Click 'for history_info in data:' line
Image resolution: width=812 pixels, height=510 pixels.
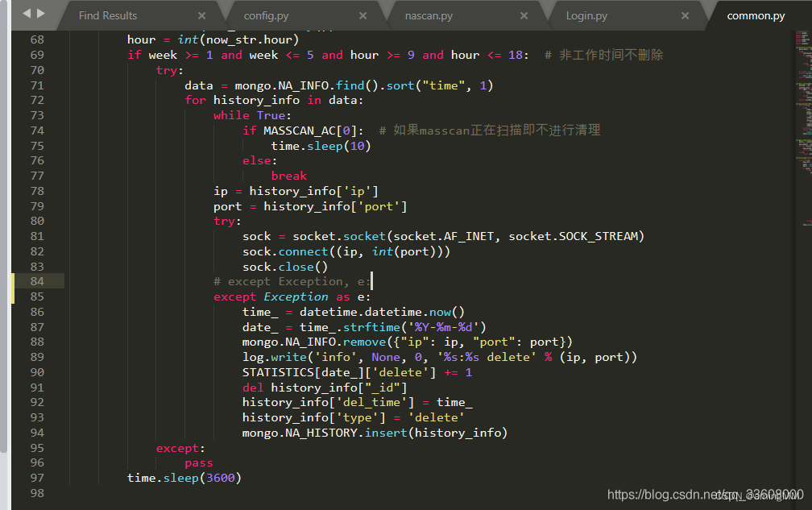point(275,100)
